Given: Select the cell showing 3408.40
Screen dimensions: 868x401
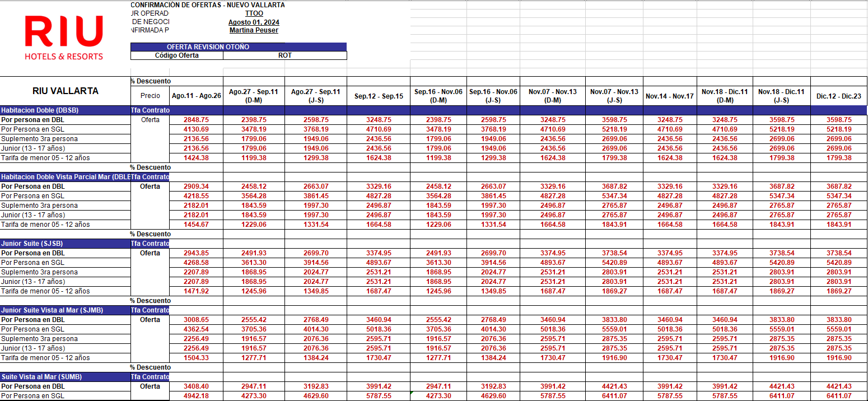Looking at the screenshot, I should tap(196, 386).
